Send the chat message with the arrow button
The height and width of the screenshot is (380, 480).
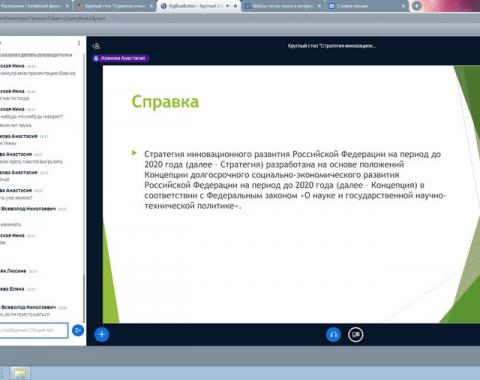(78, 330)
